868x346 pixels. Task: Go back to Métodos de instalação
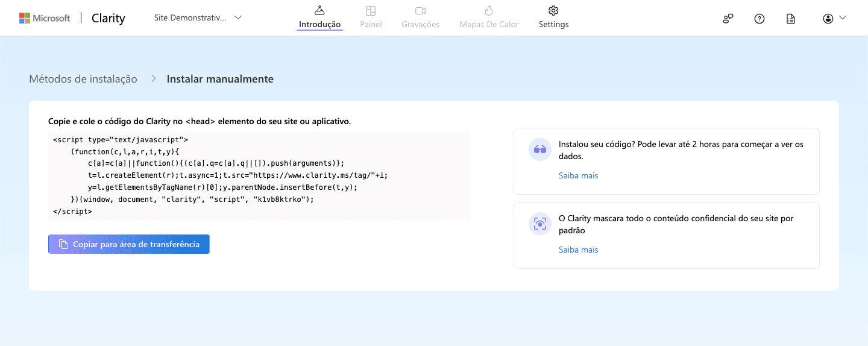83,79
